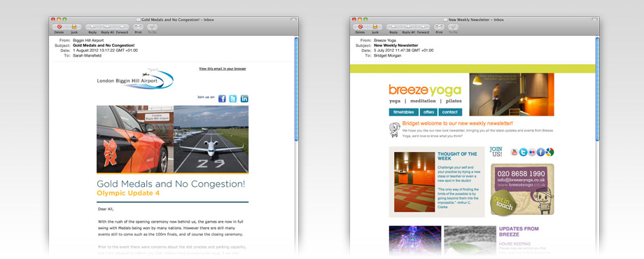Viewport: 644px width, 259px height.
Task: Click sender name 'Breeze Yoga'
Action: click(385, 41)
